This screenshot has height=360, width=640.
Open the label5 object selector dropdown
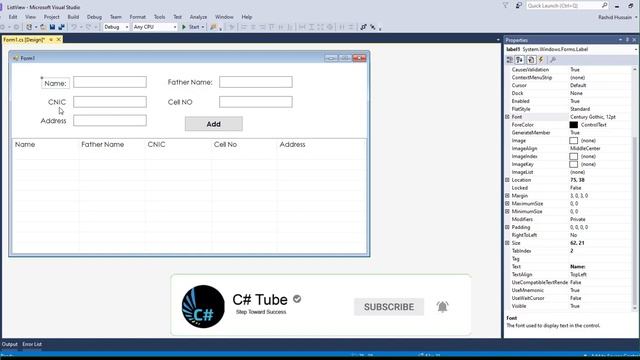[636, 49]
